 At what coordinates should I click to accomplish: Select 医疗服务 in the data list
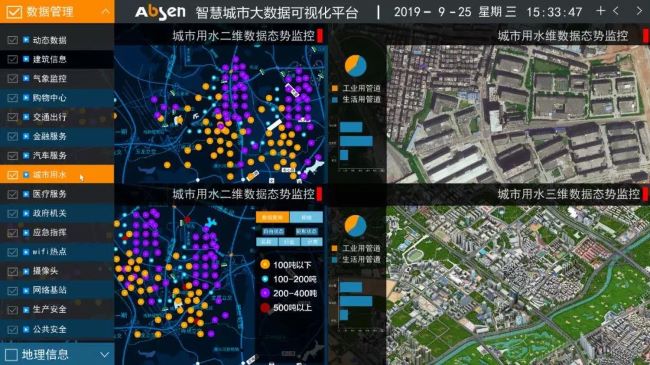coord(57,194)
